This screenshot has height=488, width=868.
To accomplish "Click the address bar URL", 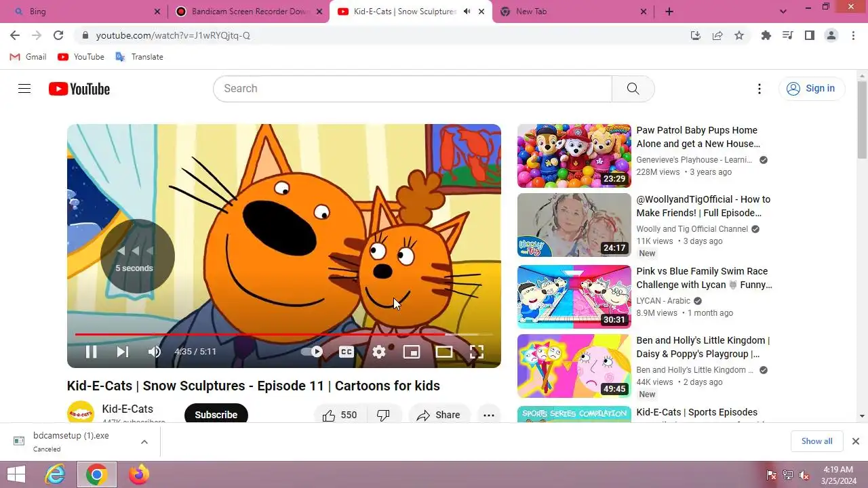I will coord(173,35).
